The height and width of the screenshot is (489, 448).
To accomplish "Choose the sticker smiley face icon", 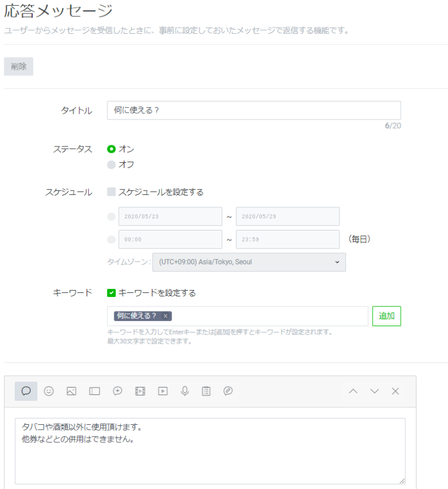I will 49,392.
